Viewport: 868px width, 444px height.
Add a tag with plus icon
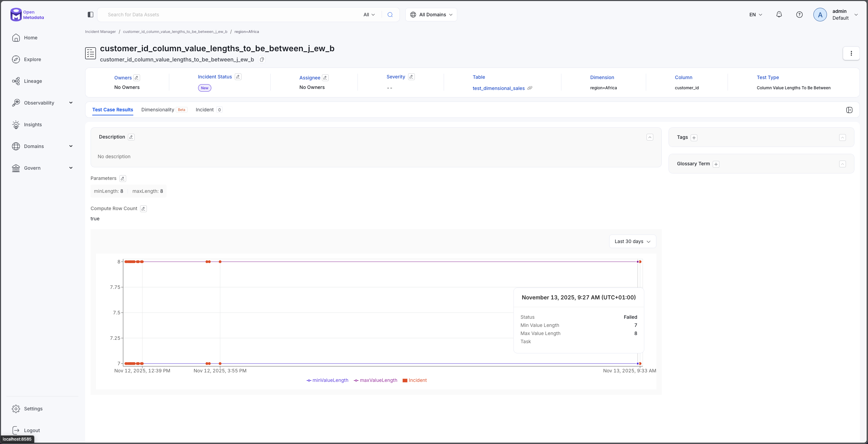tap(694, 137)
